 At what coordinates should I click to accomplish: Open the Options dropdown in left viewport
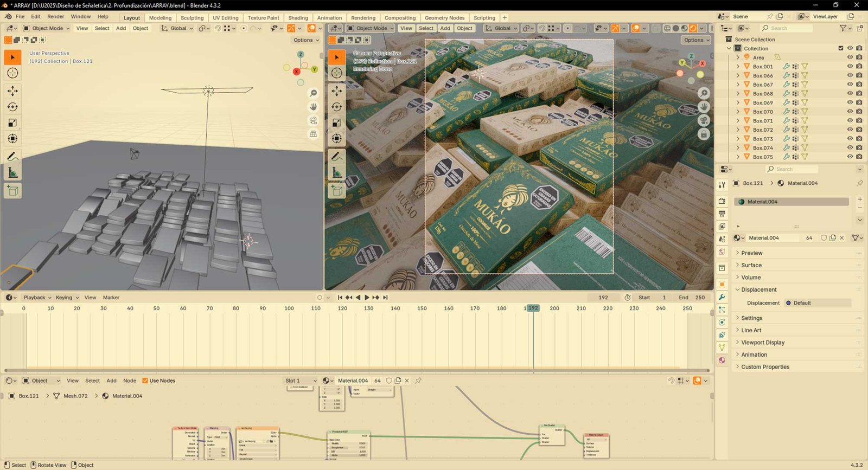pos(306,40)
